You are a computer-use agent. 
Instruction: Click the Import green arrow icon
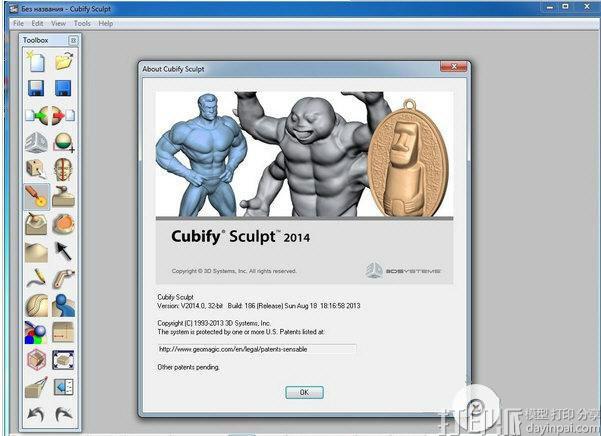pyautogui.click(x=37, y=115)
